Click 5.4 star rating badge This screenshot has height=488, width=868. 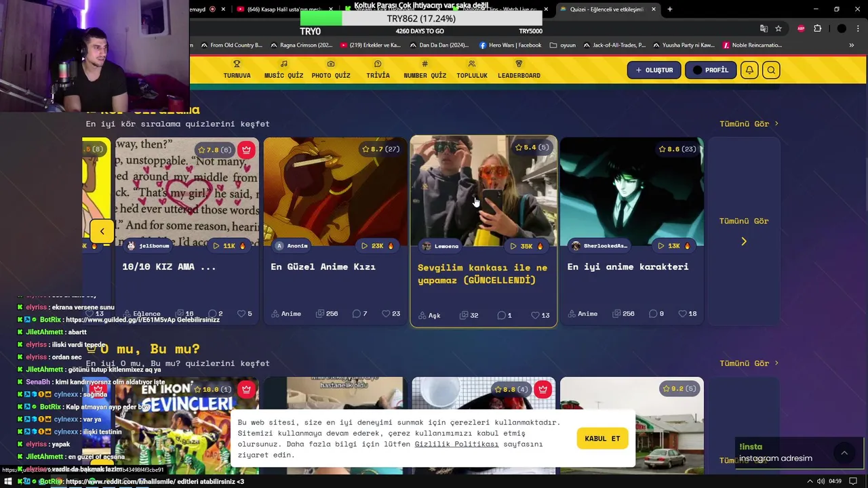point(532,148)
